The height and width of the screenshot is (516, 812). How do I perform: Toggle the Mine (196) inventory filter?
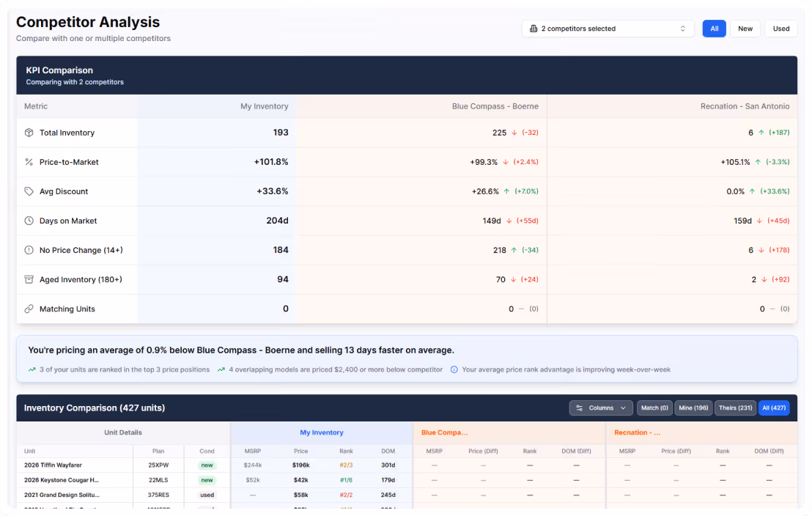693,408
